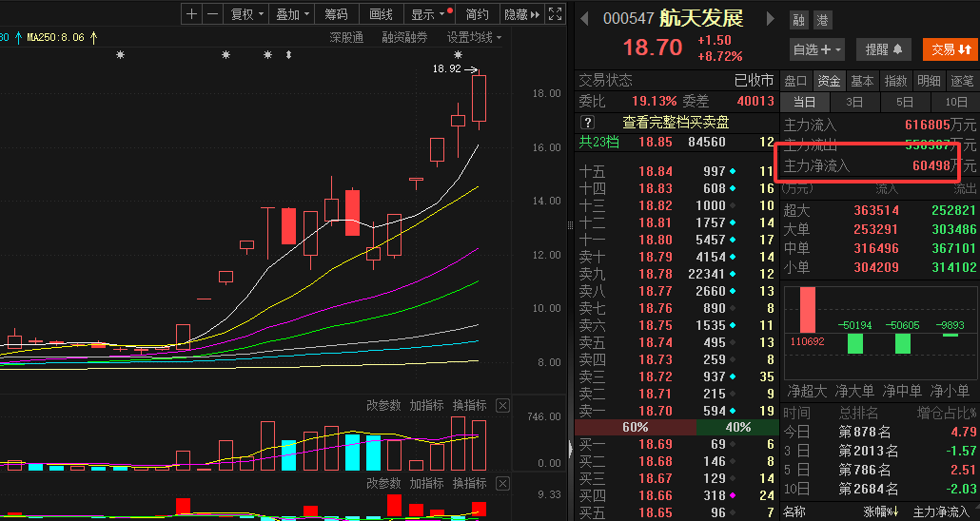Switch to the 基本 tab
Viewport: 980px width, 521px height.
coord(862,81)
